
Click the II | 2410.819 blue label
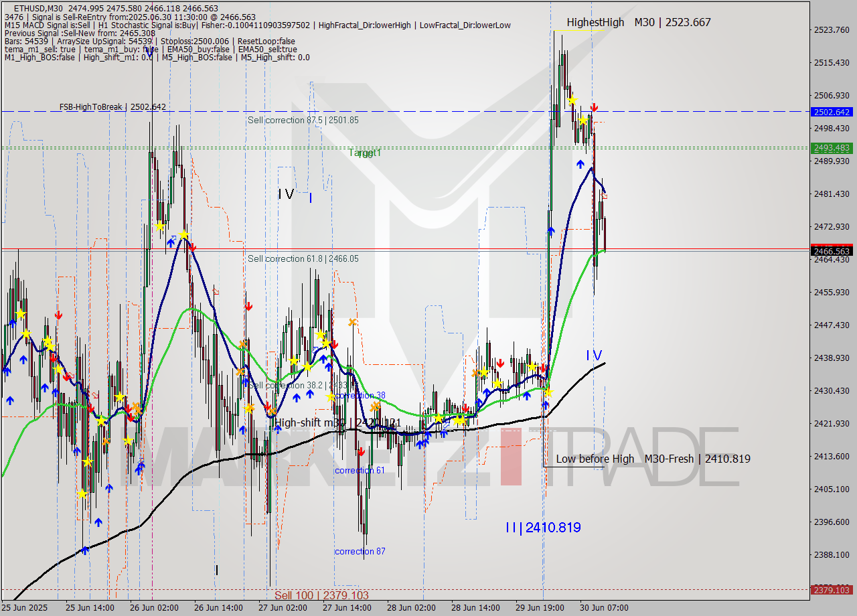[x=542, y=528]
